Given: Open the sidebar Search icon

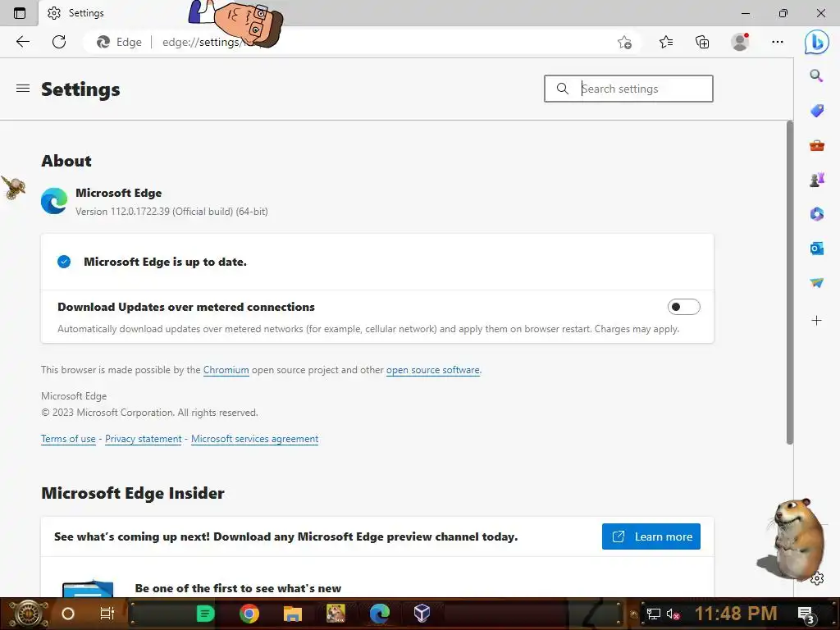Looking at the screenshot, I should (x=816, y=75).
